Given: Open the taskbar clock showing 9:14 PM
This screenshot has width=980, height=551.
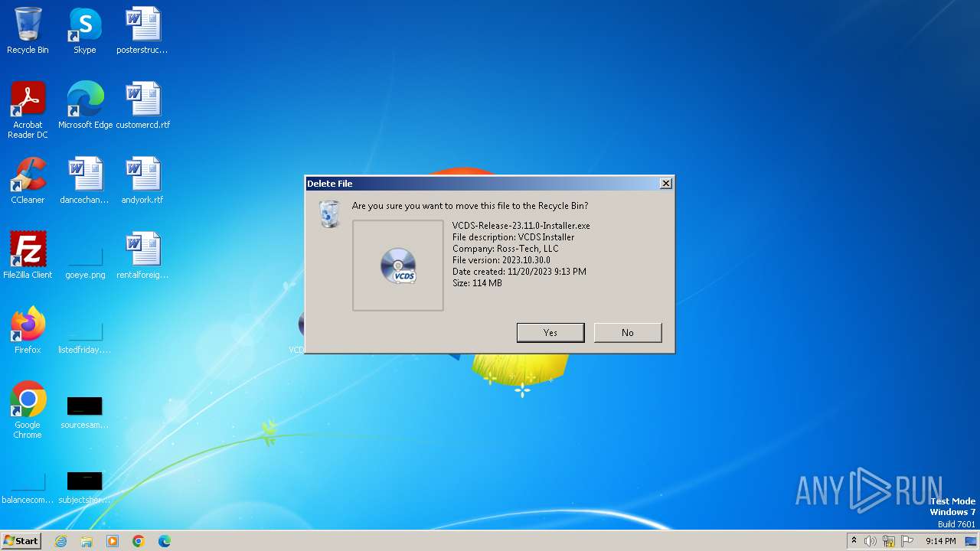Looking at the screenshot, I should point(940,541).
